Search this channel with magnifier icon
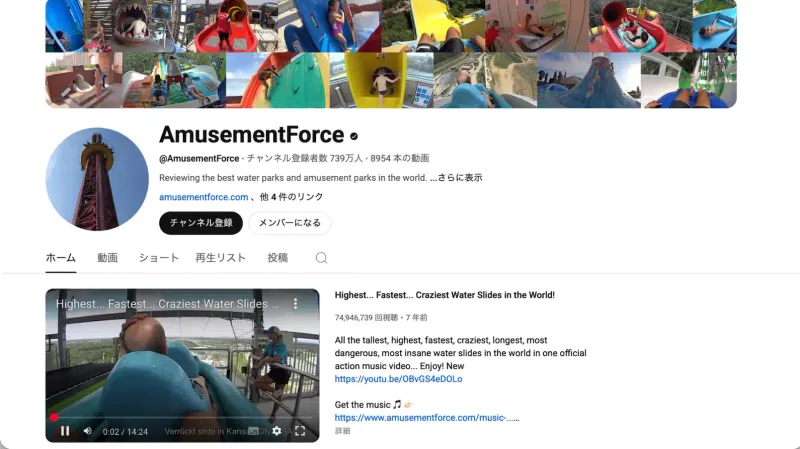 (321, 258)
